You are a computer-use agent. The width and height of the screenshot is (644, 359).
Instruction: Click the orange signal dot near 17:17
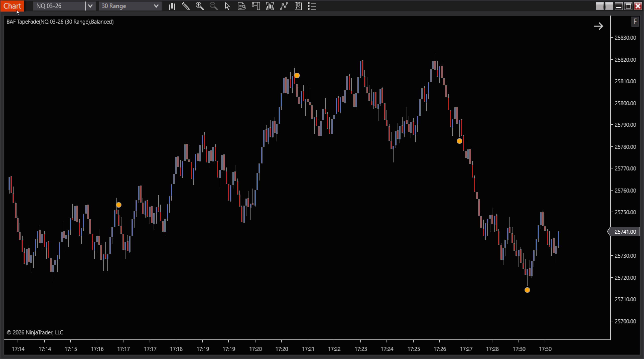click(119, 205)
